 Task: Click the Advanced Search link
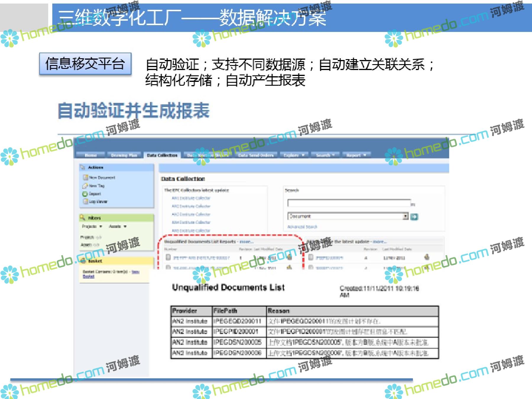coord(302,227)
